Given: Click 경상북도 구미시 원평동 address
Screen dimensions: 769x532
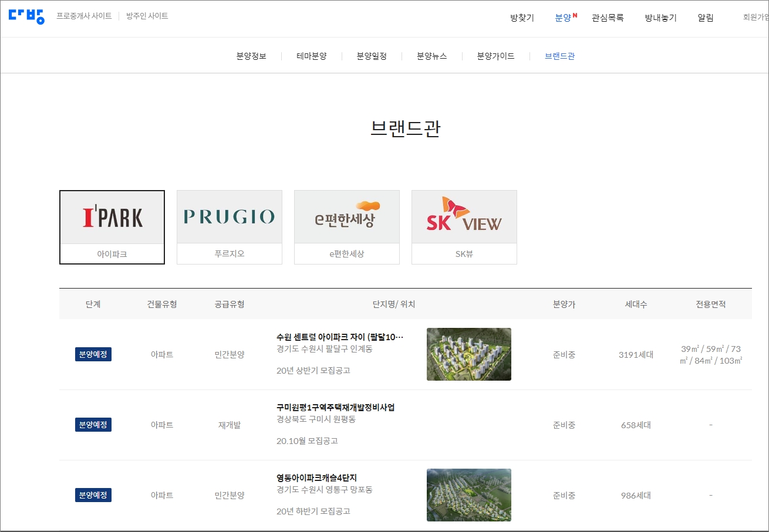Looking at the screenshot, I should click(316, 419).
